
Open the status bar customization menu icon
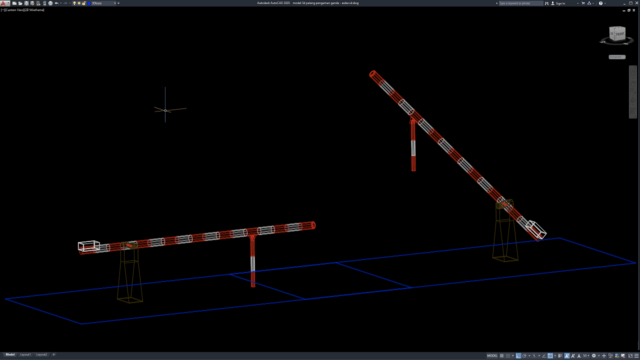click(636, 356)
